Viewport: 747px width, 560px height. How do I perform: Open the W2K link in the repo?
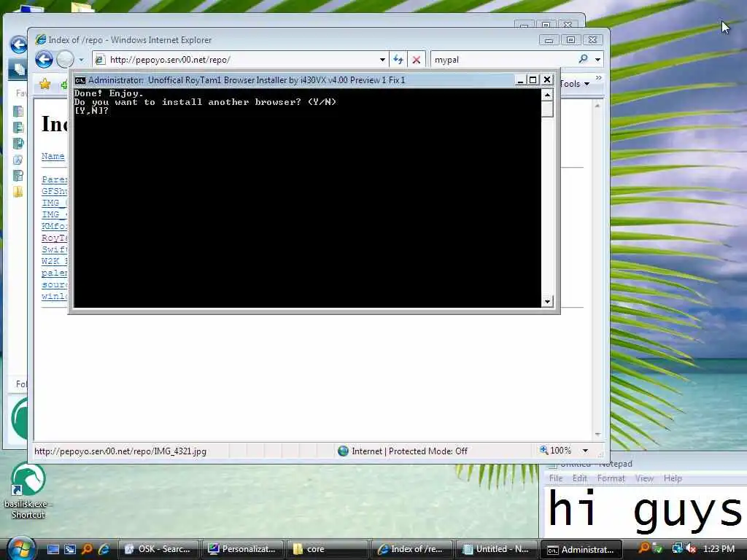[x=54, y=261]
